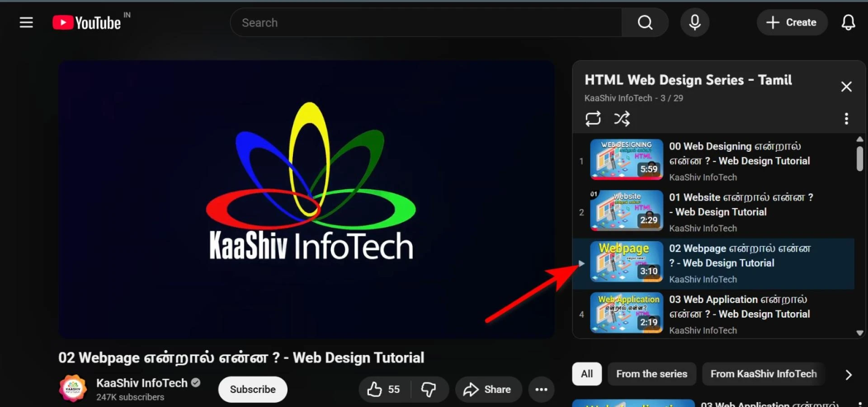Open KaaShiv InfoTech channel avatar
Image resolution: width=868 pixels, height=407 pixels.
coord(73,388)
